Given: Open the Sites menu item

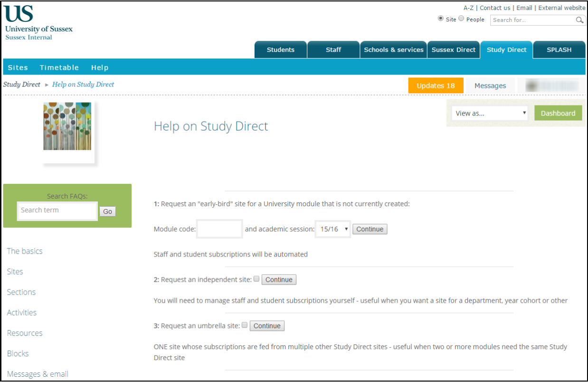Looking at the screenshot, I should tap(18, 67).
